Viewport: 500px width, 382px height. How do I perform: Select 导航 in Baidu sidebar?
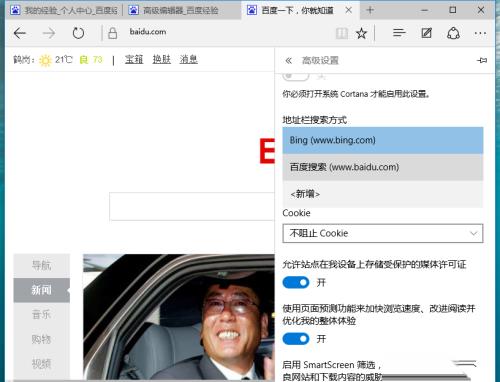coord(42,266)
